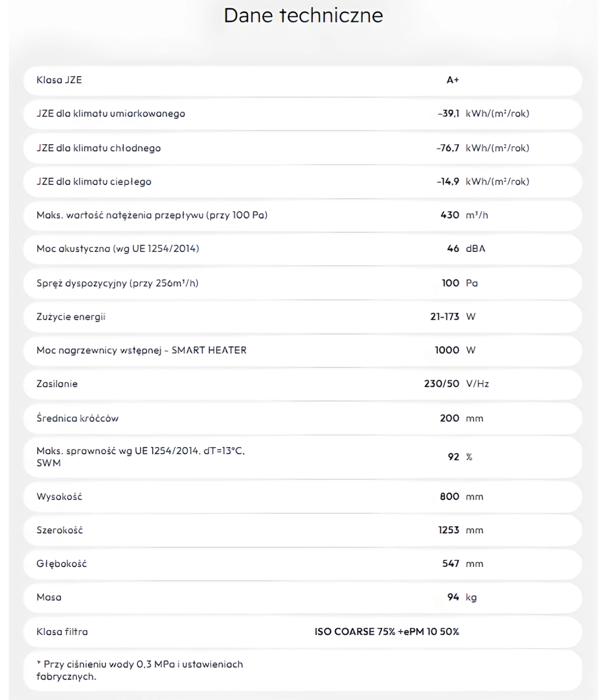
Task: Select the "Spręż dyspozycyjny" row label
Action: pos(117,283)
